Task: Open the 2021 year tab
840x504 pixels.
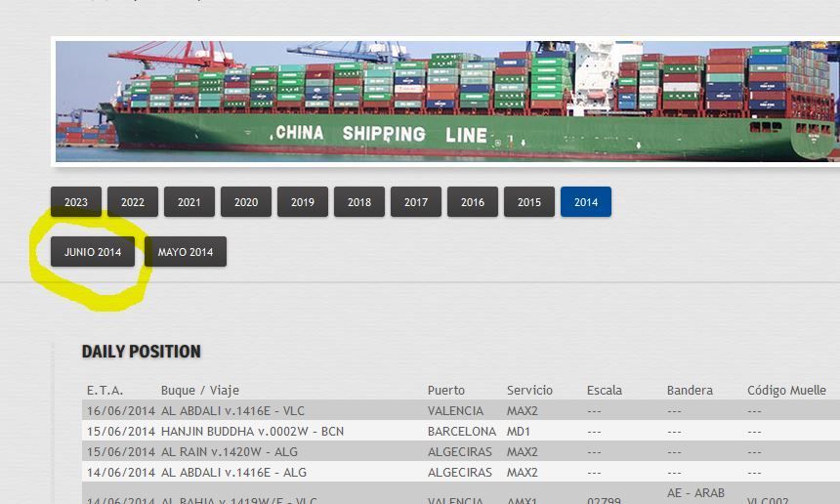Action: (189, 202)
